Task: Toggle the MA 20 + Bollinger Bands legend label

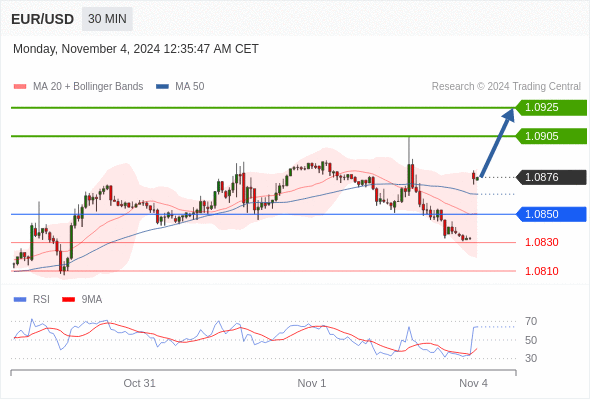Action: [88, 87]
